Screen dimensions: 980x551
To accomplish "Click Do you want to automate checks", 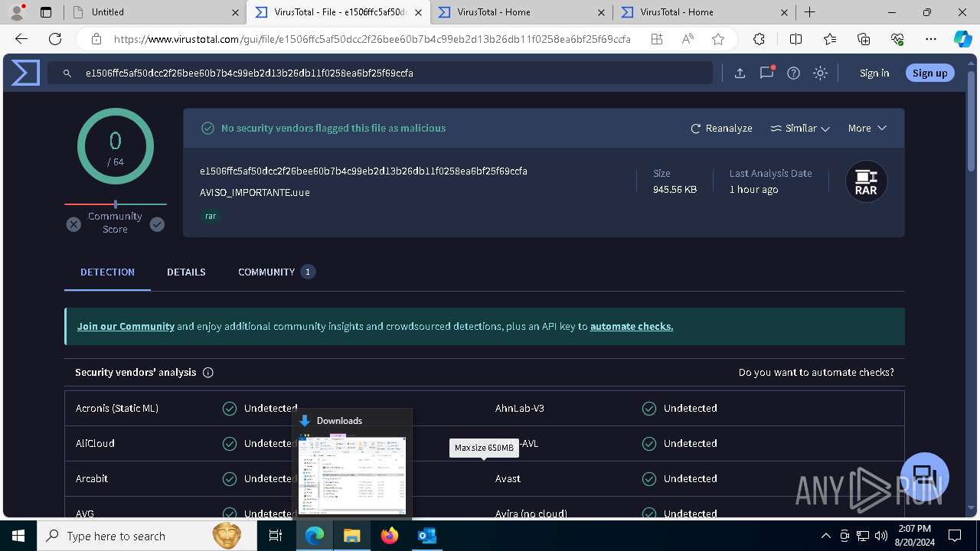I will [x=816, y=373].
